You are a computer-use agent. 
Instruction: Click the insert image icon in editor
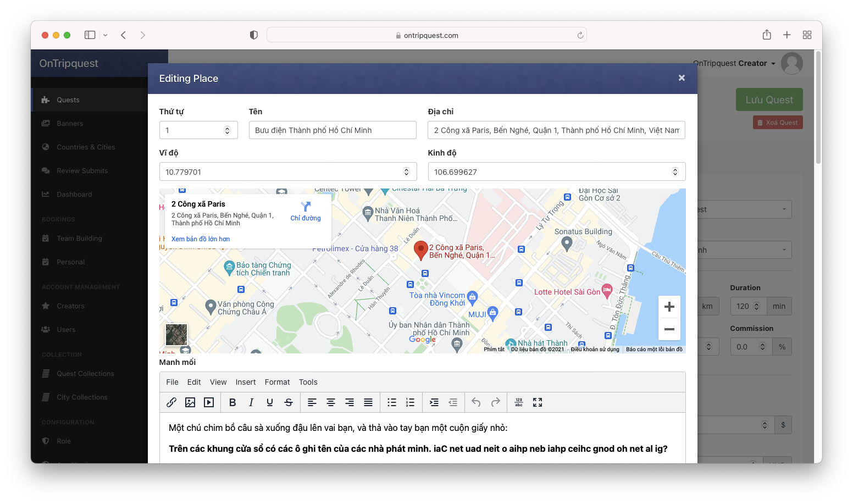click(190, 402)
